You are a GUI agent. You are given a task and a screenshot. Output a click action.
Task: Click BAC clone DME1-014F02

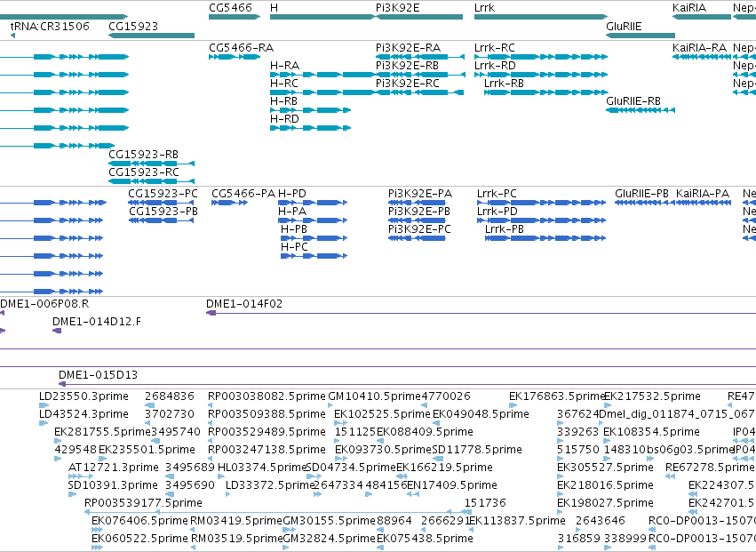click(x=481, y=313)
